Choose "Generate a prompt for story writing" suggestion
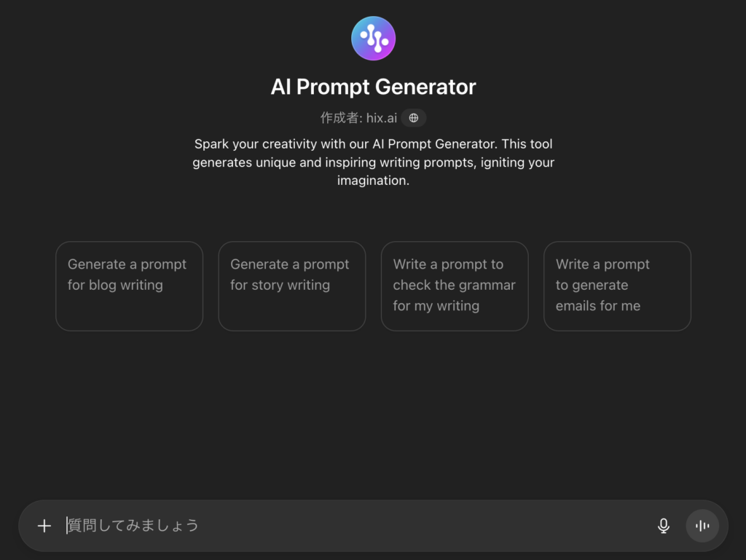Screen dimensions: 746x560 coord(291,286)
